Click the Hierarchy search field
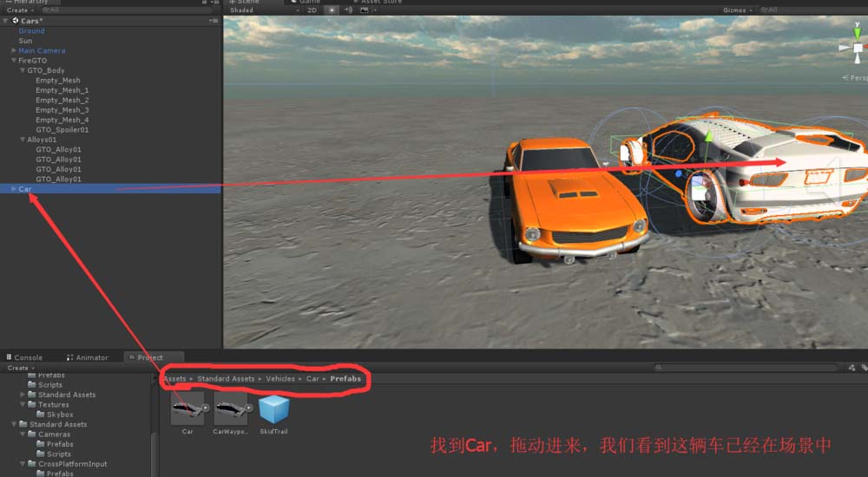The width and height of the screenshot is (868, 477). 126,10
